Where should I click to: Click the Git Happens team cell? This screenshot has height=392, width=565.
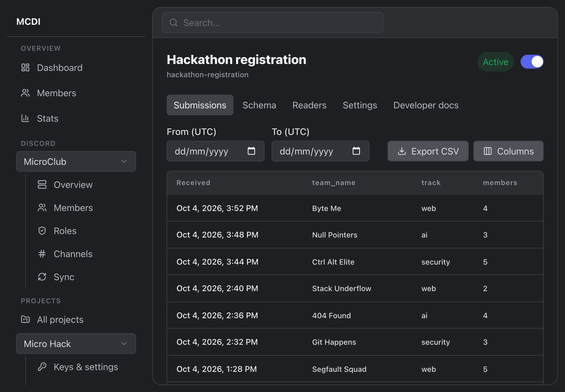334,342
